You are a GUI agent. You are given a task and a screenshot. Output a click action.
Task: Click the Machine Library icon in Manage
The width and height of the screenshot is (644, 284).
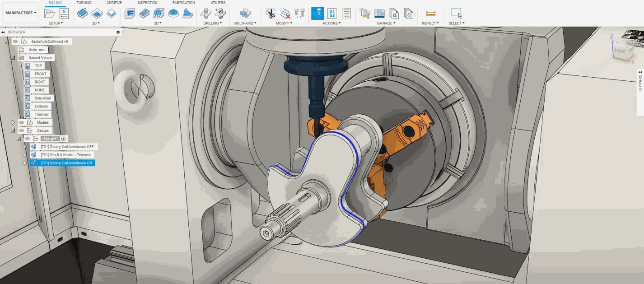click(379, 14)
